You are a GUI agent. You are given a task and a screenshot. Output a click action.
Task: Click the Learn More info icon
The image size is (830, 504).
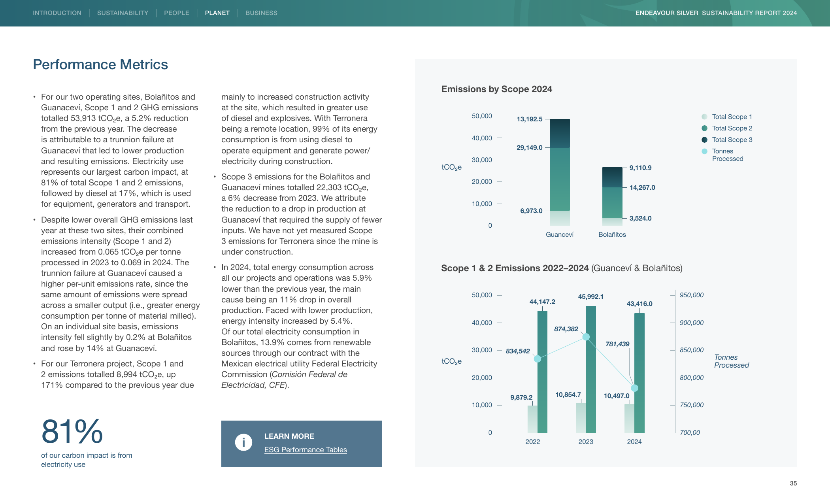(243, 442)
